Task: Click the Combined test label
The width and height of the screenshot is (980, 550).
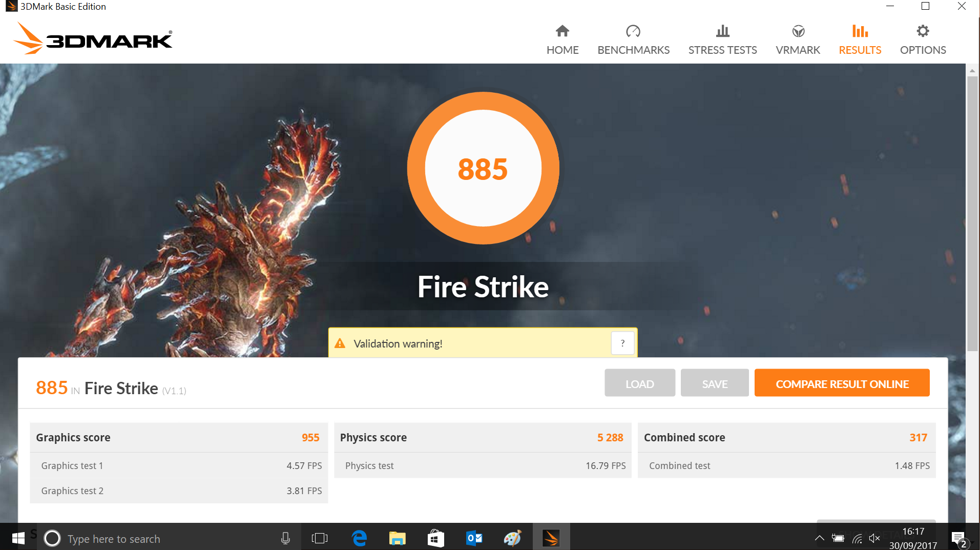Action: pyautogui.click(x=680, y=465)
